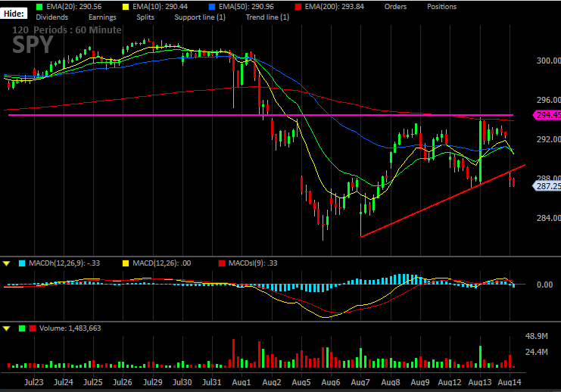Click the blue EMA(50) color swatch
Viewport: 561px width, 392px height.
coord(212,7)
